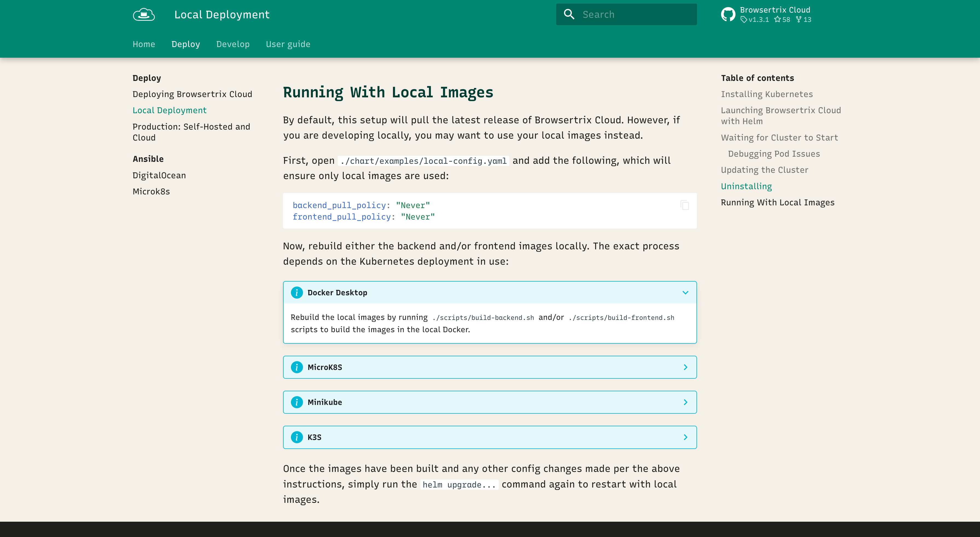Image resolution: width=980 pixels, height=537 pixels.
Task: Open the GitHub repository icon
Action: point(728,14)
